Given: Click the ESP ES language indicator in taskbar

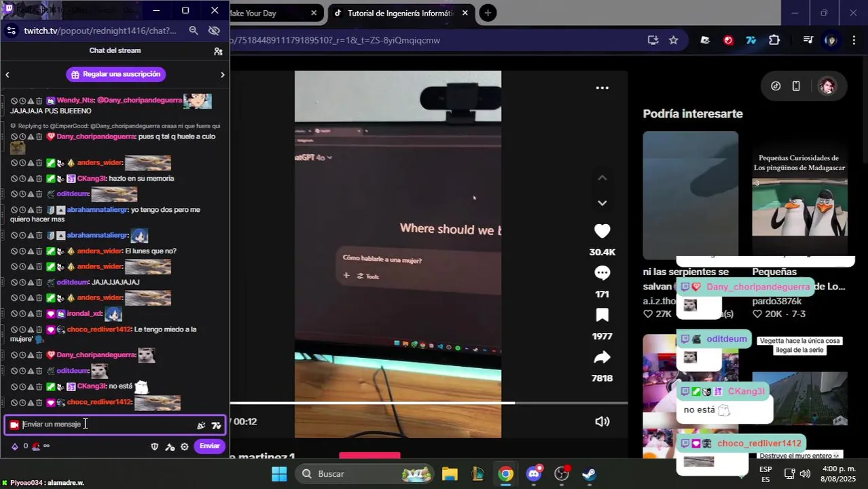Looking at the screenshot, I should point(765,473).
